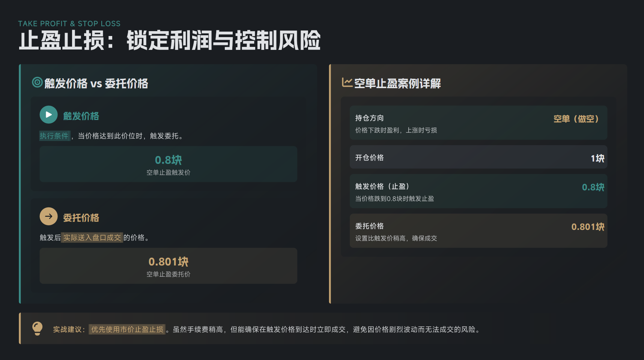Click the 持仓方向 row
644x360 pixels.
478,123
